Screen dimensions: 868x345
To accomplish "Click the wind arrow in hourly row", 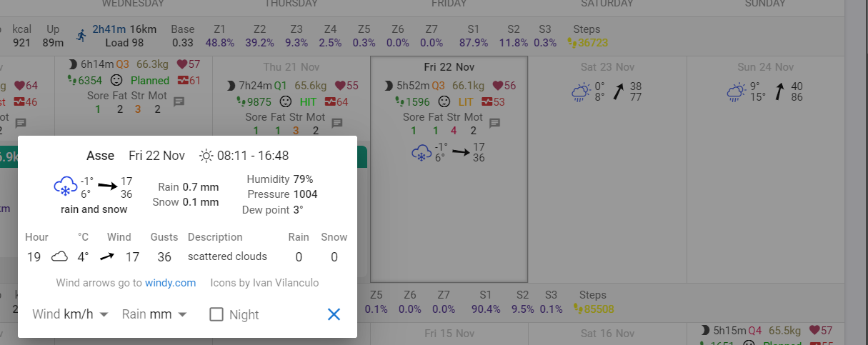I will click(106, 257).
